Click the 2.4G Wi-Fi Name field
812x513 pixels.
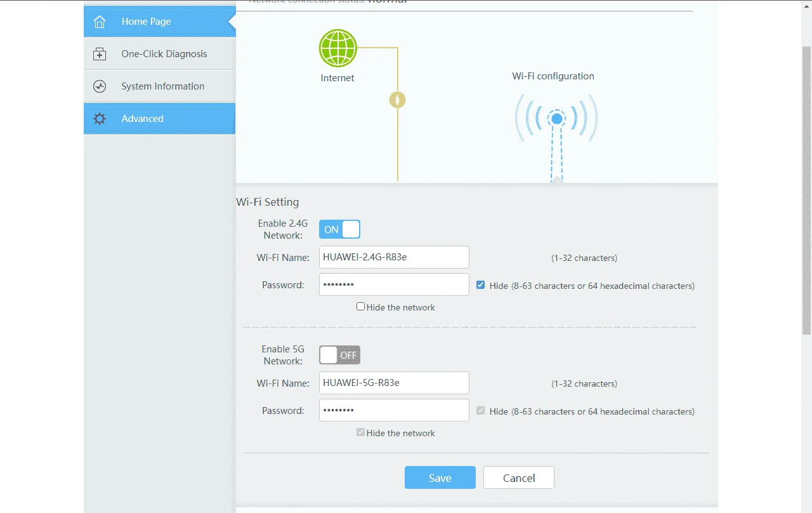point(394,257)
